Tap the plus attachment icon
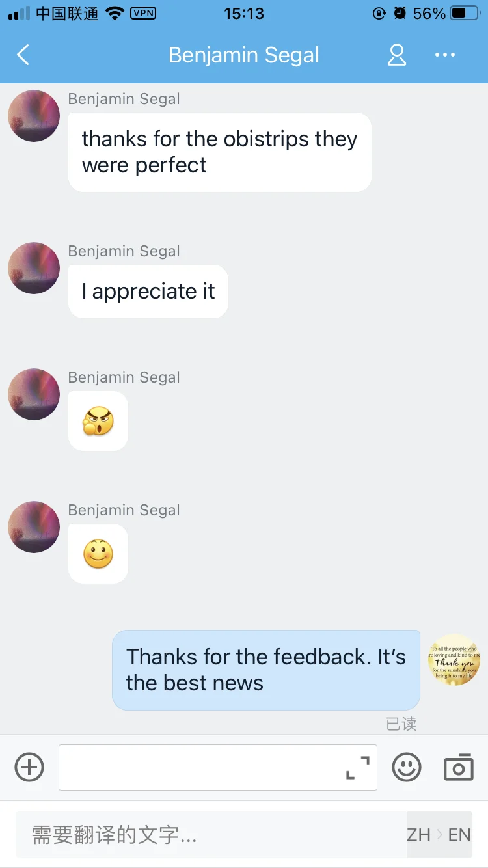Viewport: 488px width, 868px height. click(29, 767)
